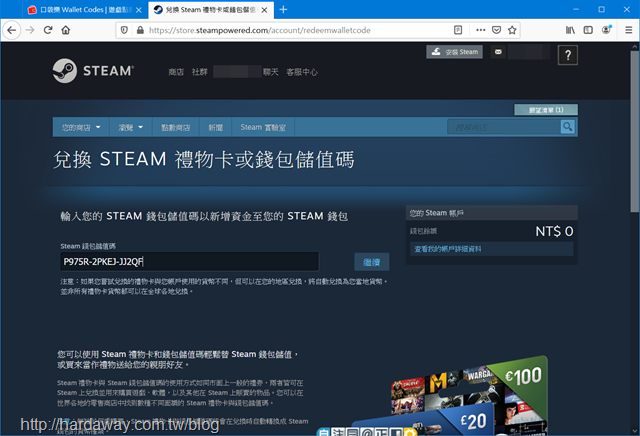Click the Steam wallet code input field
The width and height of the screenshot is (640, 436).
tap(189, 261)
